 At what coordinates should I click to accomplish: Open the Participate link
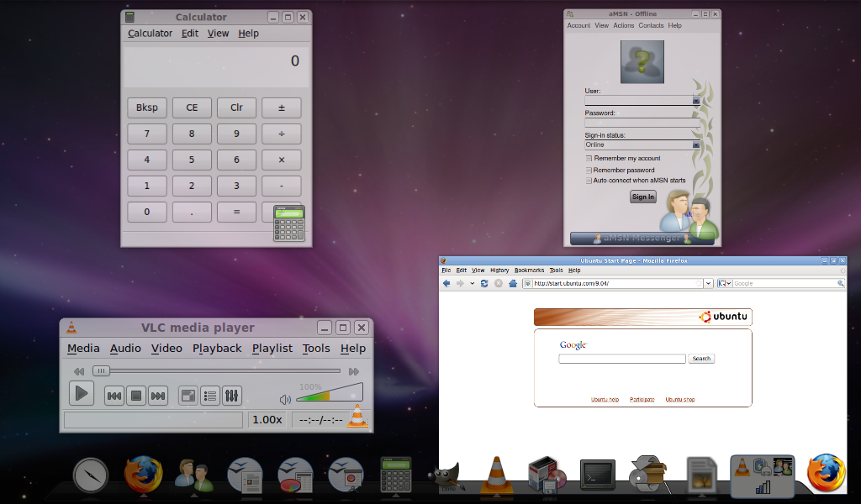642,399
